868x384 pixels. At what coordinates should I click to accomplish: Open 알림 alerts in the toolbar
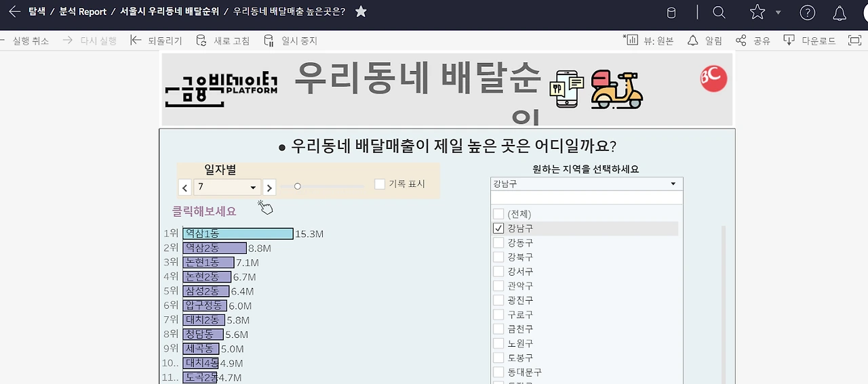coord(705,41)
